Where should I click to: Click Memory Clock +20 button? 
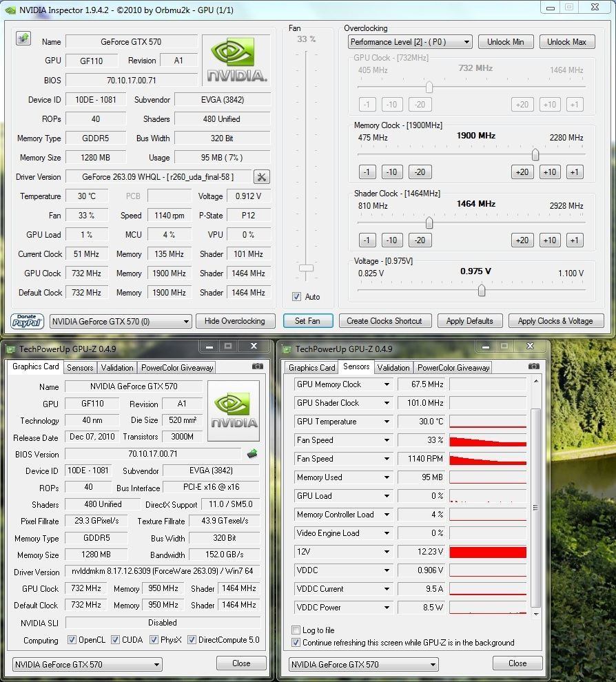click(x=522, y=172)
